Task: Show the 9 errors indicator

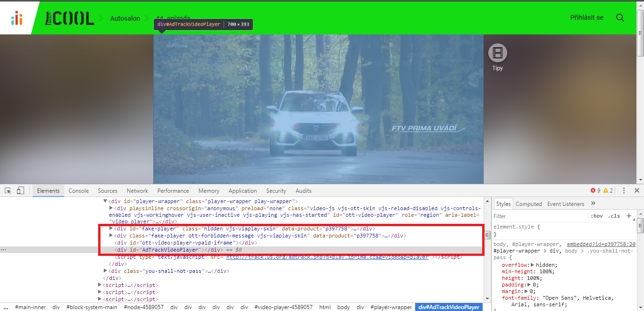Action: 595,190
